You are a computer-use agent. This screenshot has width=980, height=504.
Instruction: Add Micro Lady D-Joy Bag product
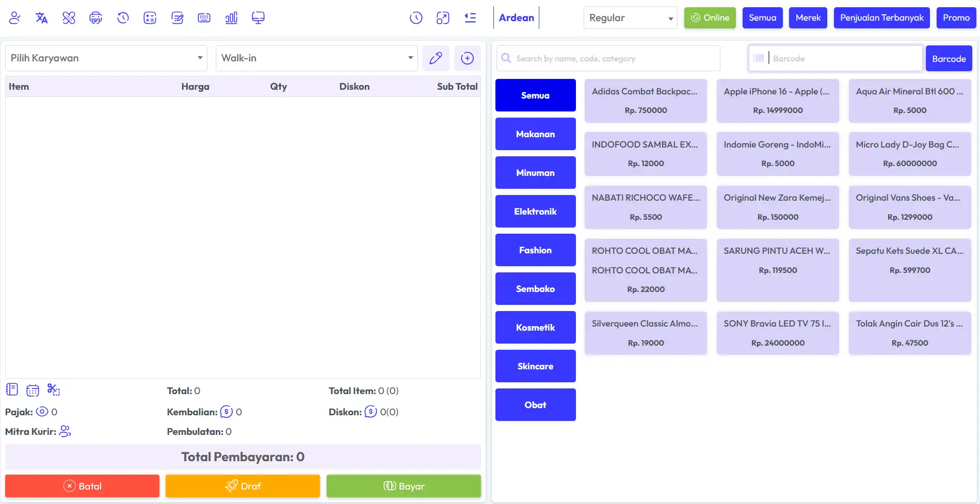[910, 154]
